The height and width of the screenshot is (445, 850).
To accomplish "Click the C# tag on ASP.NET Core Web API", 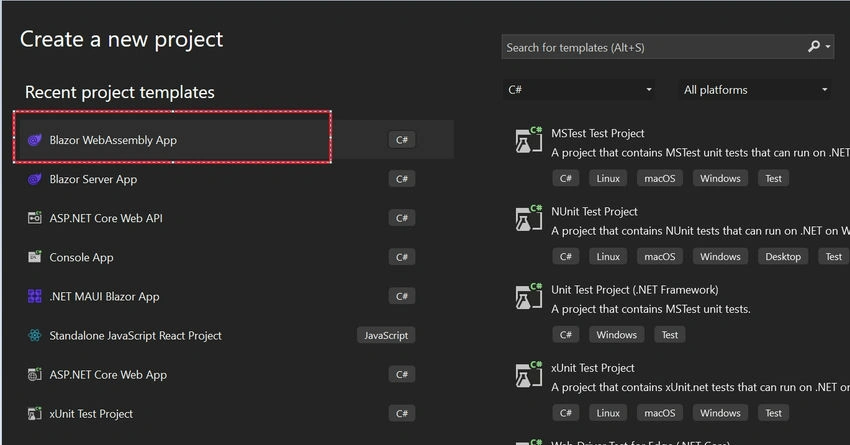I will pyautogui.click(x=402, y=218).
